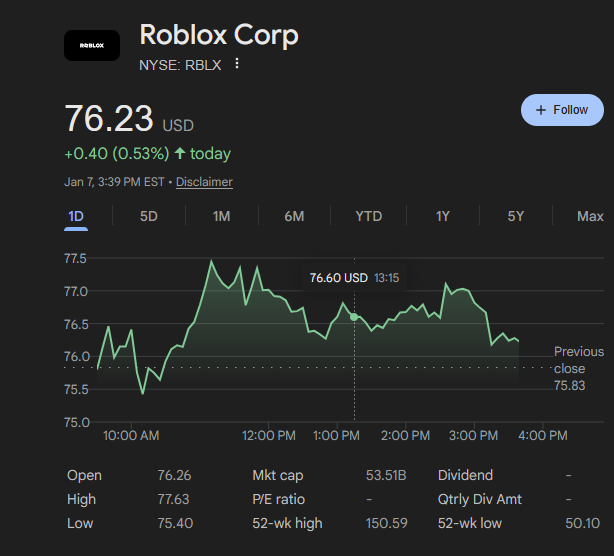Click the NYSE: RBLX ticker label

(x=180, y=65)
